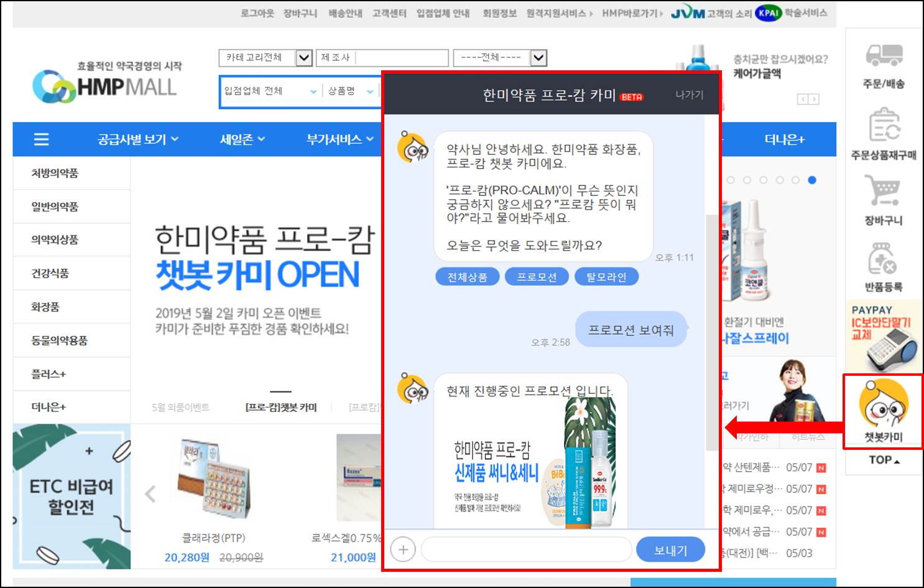
Task: Open the 배송안내 link
Action: coord(346,13)
